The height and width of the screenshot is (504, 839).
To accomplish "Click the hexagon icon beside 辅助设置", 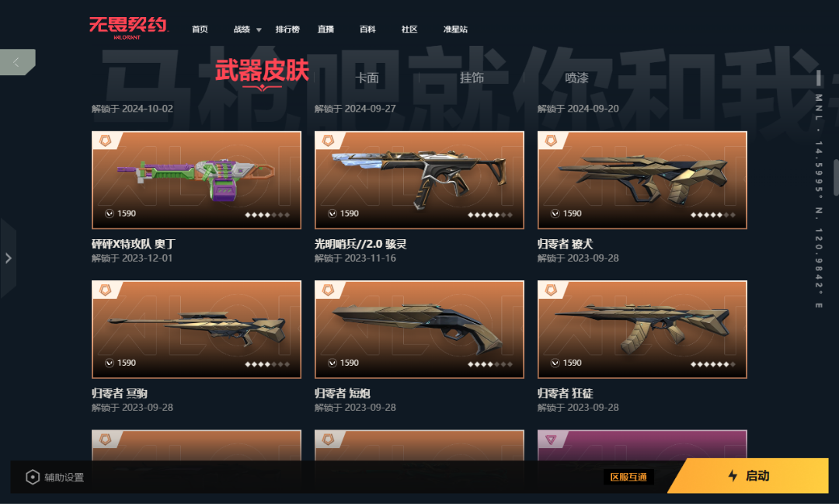I will click(x=33, y=477).
